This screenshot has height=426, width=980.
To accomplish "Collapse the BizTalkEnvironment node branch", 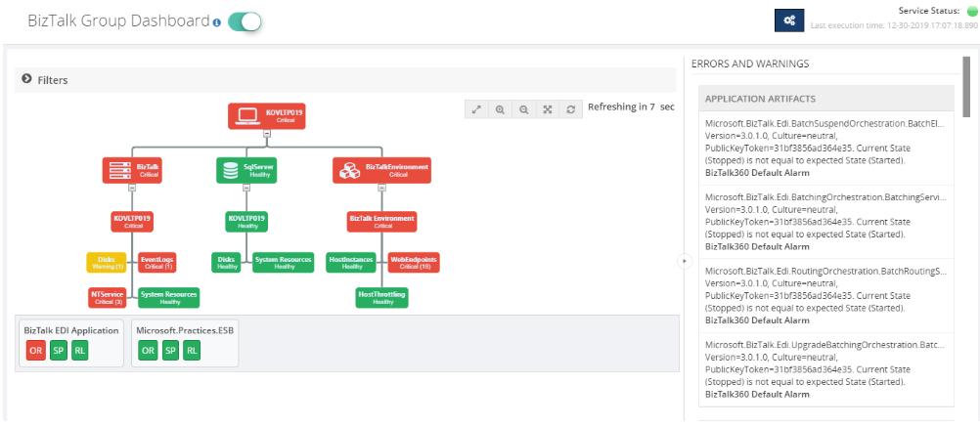I will (x=381, y=188).
